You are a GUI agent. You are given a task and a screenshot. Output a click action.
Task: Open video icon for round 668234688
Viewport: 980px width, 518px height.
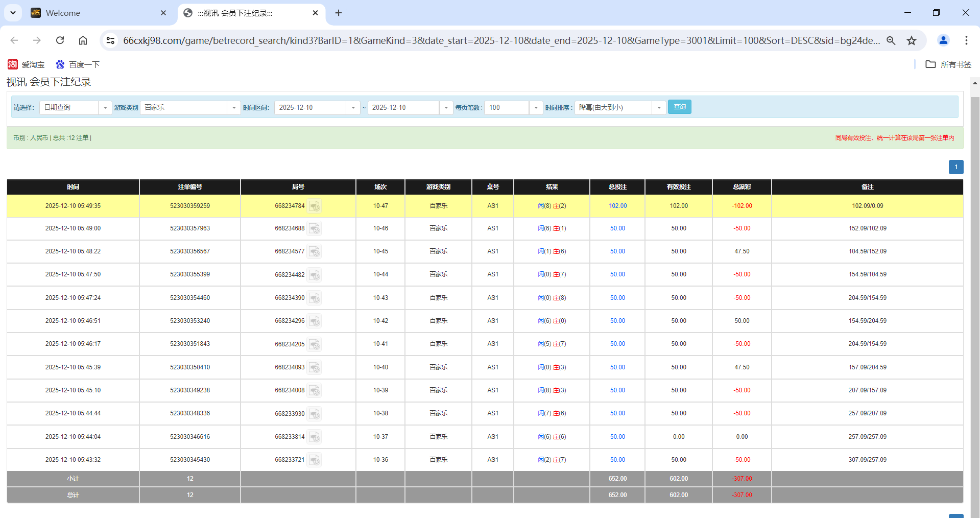315,229
